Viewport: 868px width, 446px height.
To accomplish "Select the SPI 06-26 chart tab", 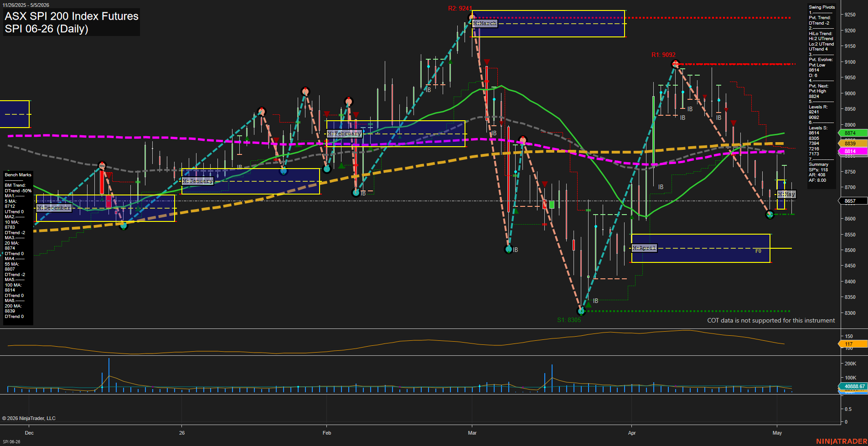I will [11, 441].
